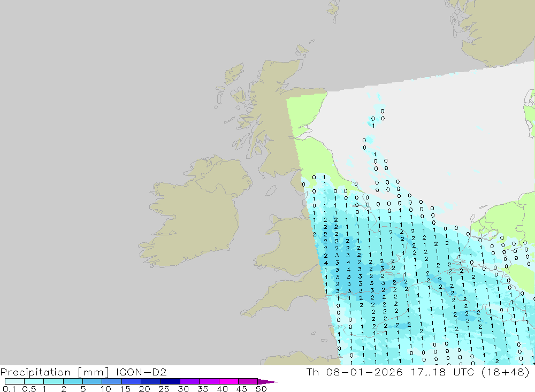Select the 30–35 mm purple legend box
The image size is (535, 392).
pyautogui.click(x=189, y=381)
